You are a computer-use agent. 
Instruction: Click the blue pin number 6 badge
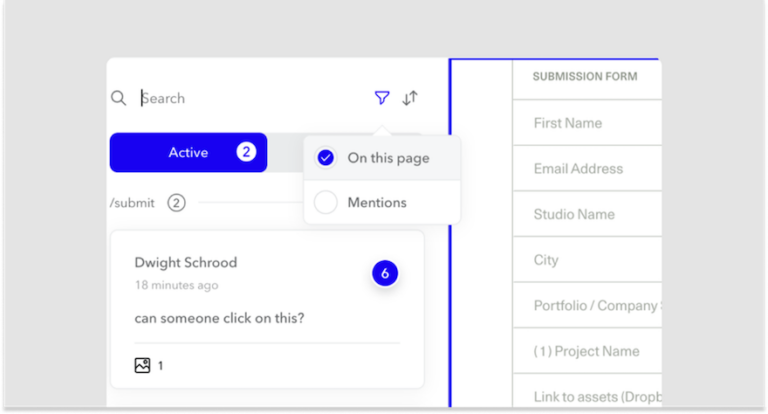(385, 273)
